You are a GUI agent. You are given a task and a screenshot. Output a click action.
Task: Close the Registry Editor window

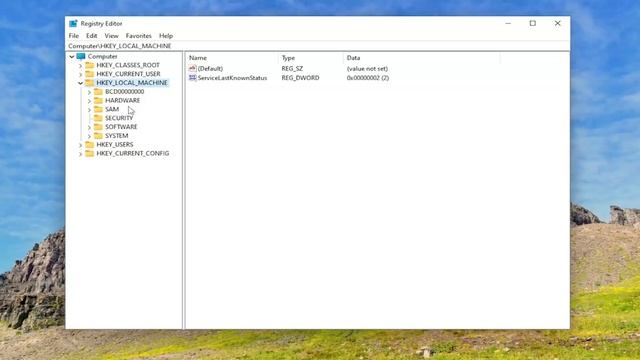click(558, 24)
